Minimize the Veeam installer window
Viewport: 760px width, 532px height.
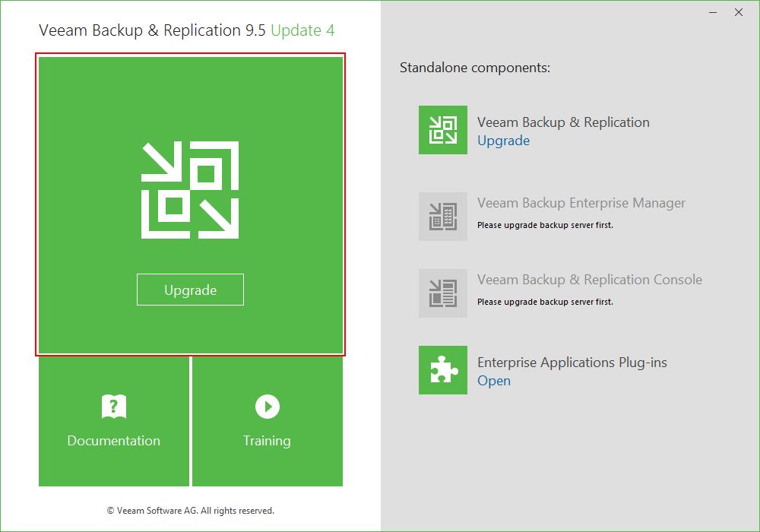(x=713, y=13)
